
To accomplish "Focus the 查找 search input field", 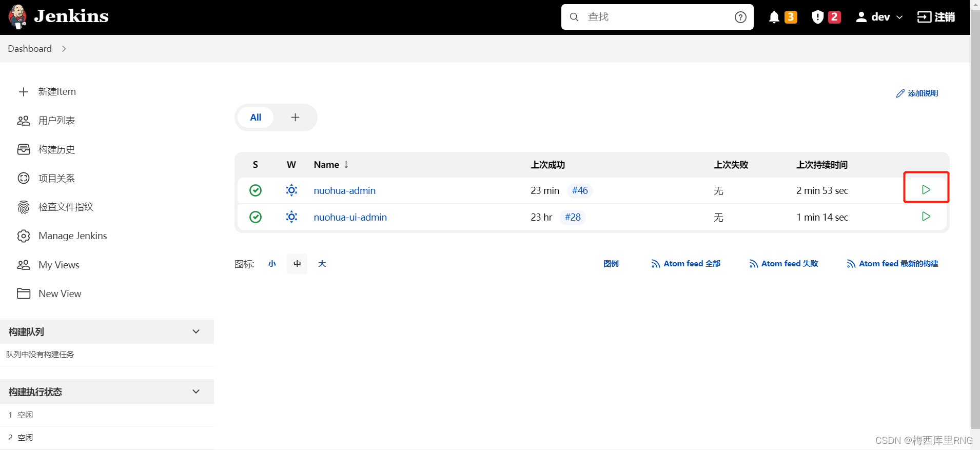I will point(657,17).
